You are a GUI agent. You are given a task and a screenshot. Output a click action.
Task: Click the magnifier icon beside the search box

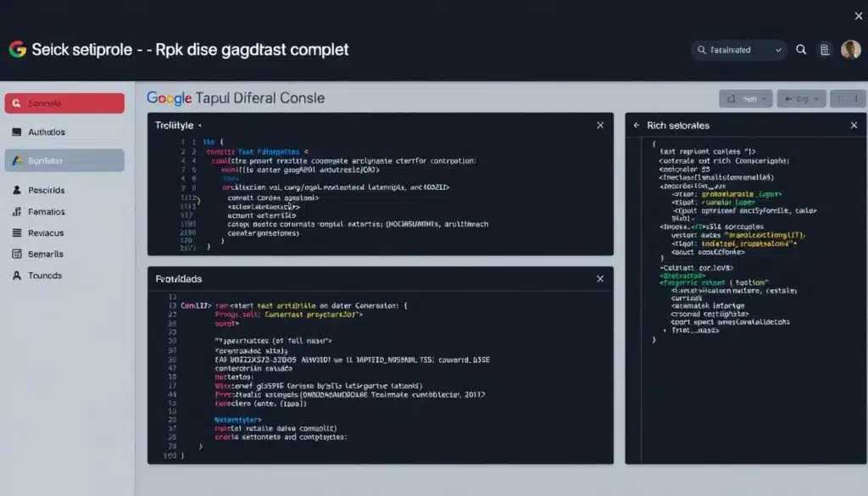[x=801, y=50]
